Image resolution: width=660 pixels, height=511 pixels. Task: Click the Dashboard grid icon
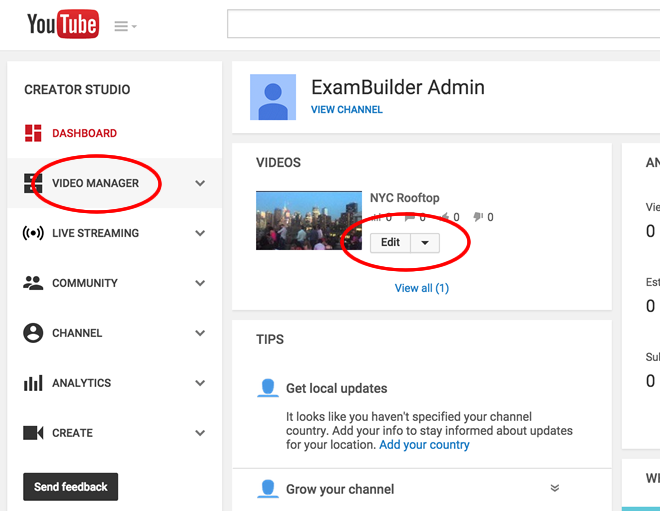[33, 133]
